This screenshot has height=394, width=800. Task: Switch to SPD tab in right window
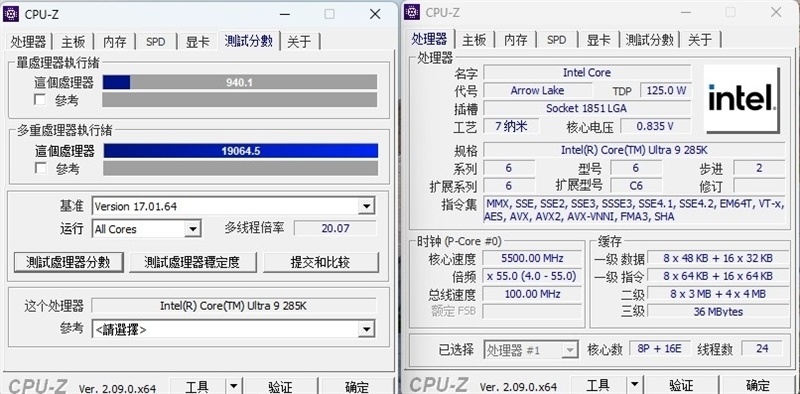[x=556, y=40]
